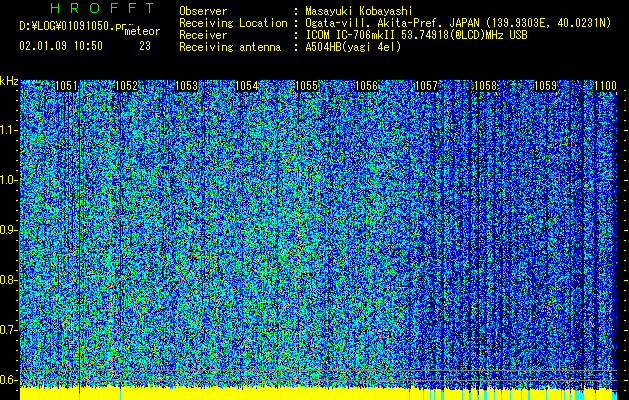Image resolution: width=629 pixels, height=400 pixels.
Task: Click the 1059 time marker
Action: point(546,86)
